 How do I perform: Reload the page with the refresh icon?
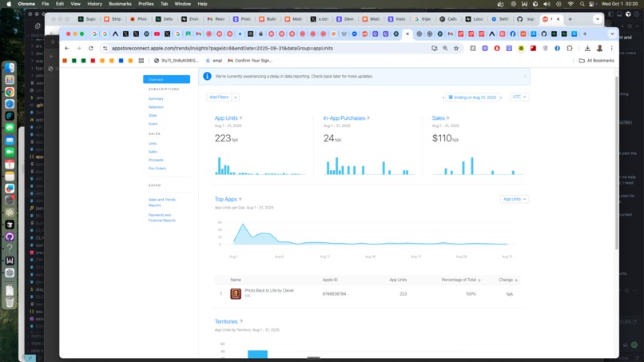[x=91, y=49]
